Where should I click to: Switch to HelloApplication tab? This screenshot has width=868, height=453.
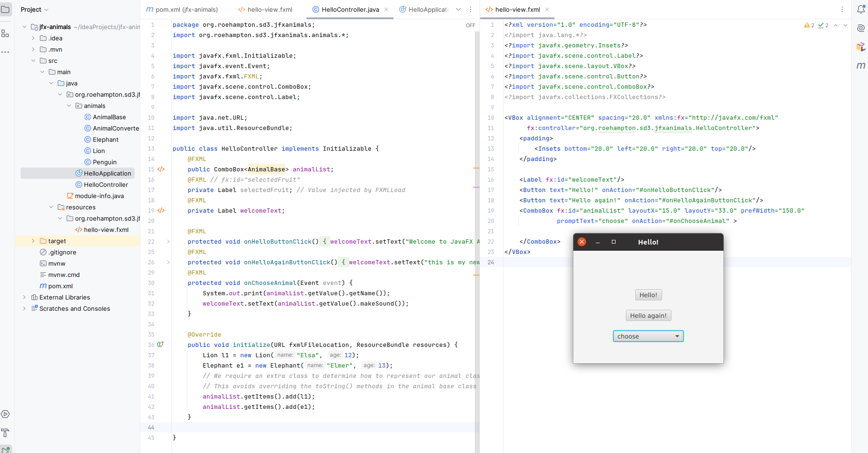424,9
